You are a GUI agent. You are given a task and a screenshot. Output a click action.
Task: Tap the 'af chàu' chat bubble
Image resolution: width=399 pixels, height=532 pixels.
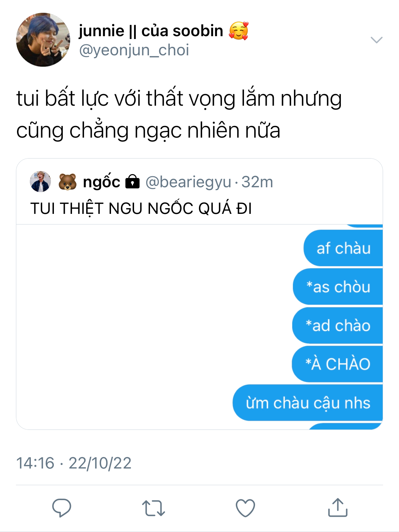point(343,248)
